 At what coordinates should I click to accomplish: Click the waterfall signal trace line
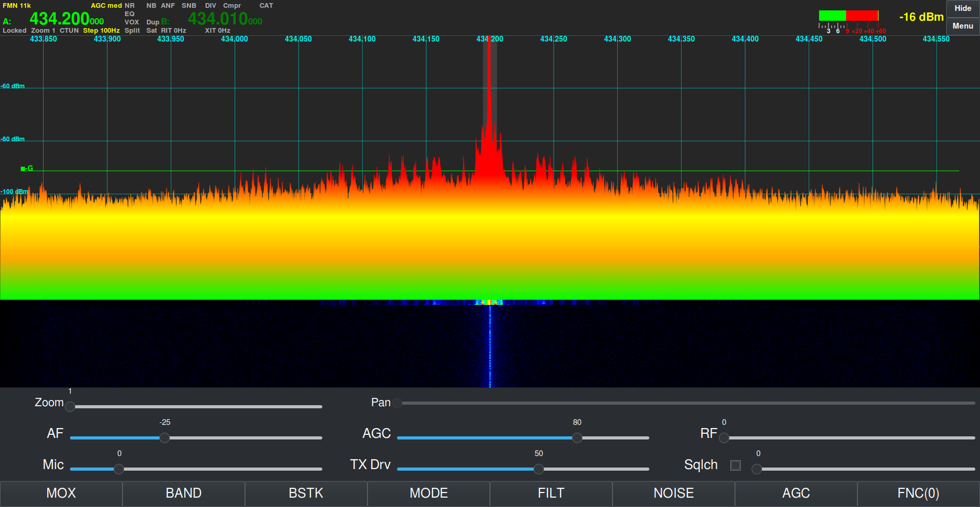click(490, 345)
